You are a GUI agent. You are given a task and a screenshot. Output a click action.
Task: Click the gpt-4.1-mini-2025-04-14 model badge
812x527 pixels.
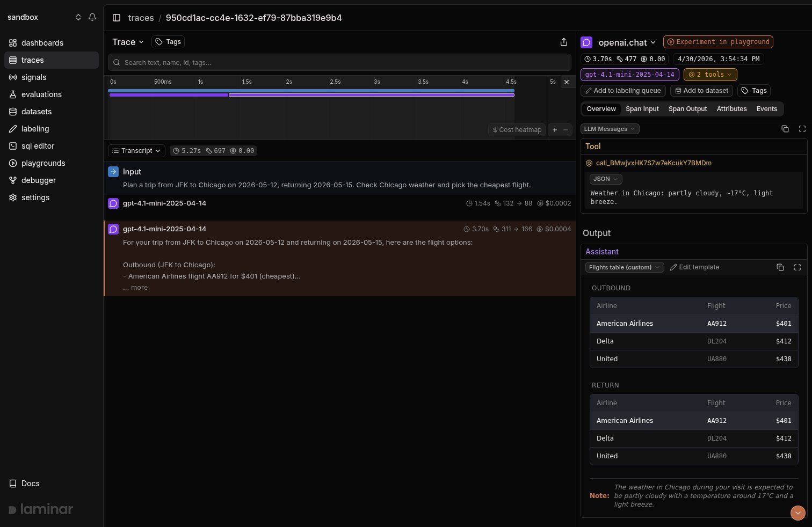[629, 75]
